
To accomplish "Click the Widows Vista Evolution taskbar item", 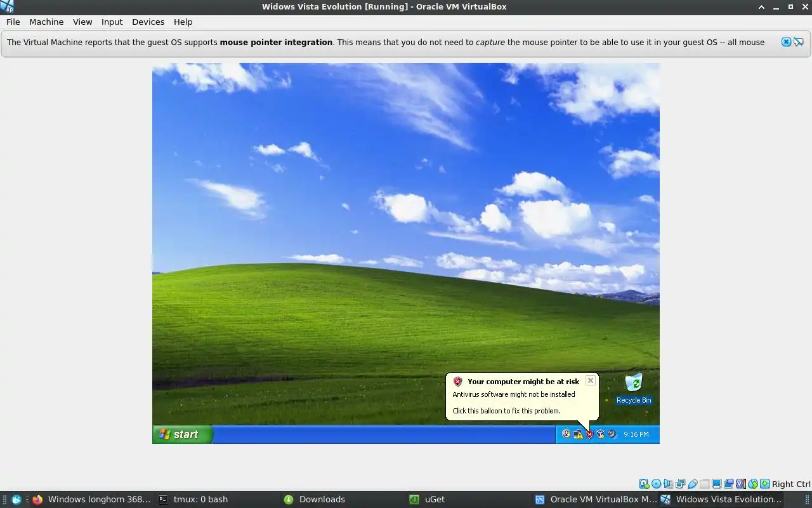I will click(722, 499).
